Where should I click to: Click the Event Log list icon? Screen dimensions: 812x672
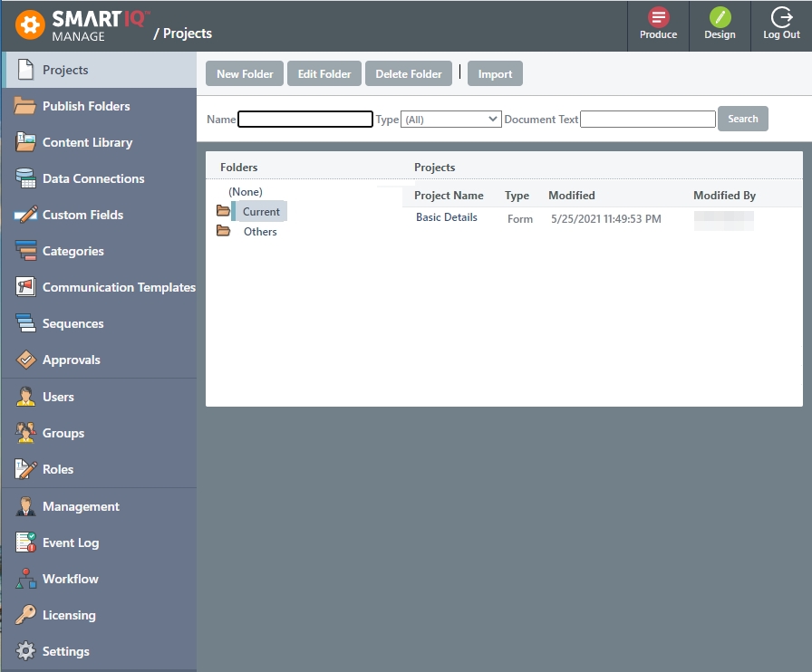coord(25,542)
